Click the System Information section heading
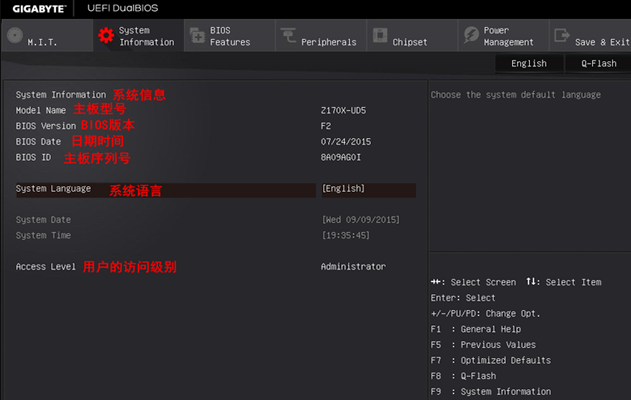This screenshot has width=631, height=400. pos(61,95)
